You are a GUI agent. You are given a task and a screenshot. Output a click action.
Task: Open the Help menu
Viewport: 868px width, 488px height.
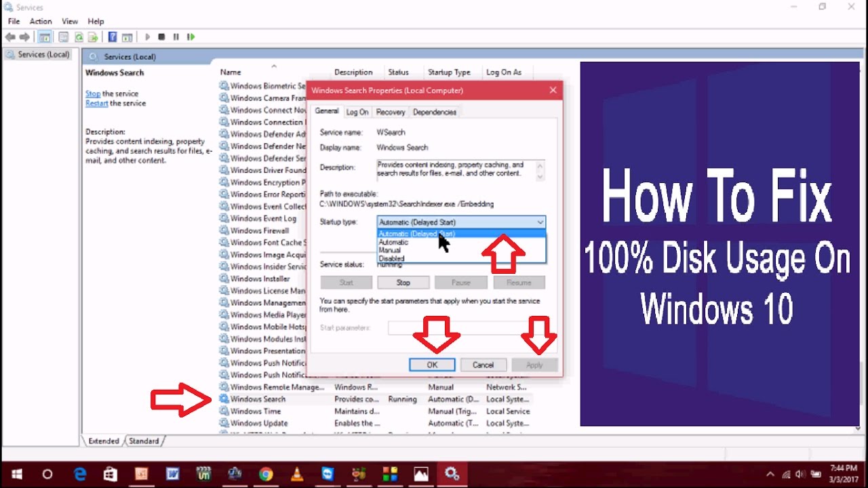[x=96, y=22]
